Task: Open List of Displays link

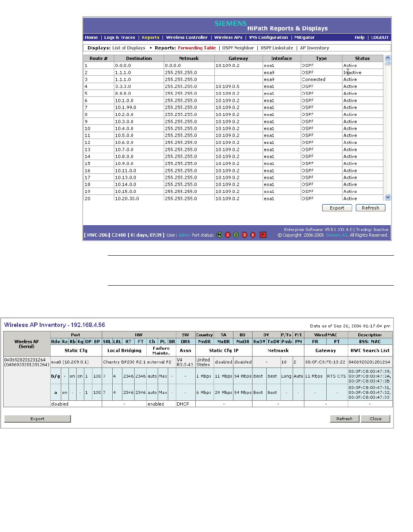Action: click(x=128, y=48)
